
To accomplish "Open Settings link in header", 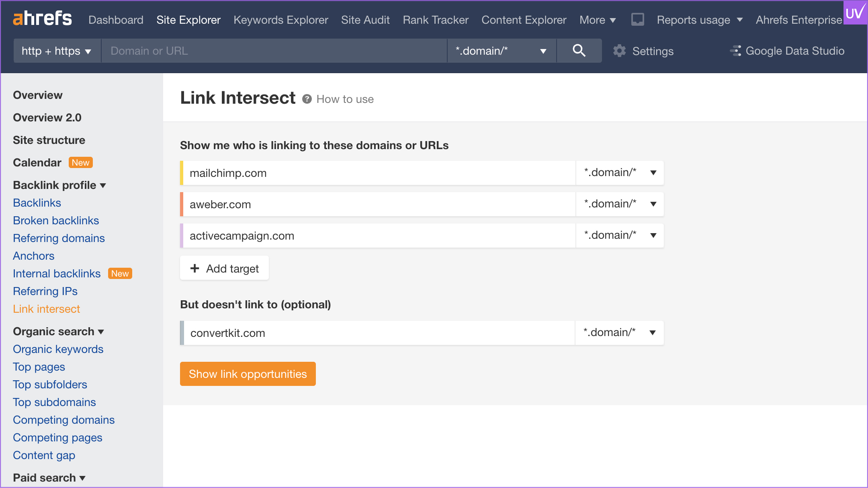I will 653,51.
